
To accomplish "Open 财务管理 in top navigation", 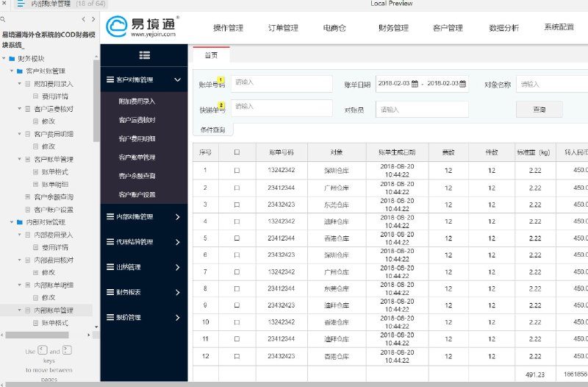I will [x=393, y=28].
